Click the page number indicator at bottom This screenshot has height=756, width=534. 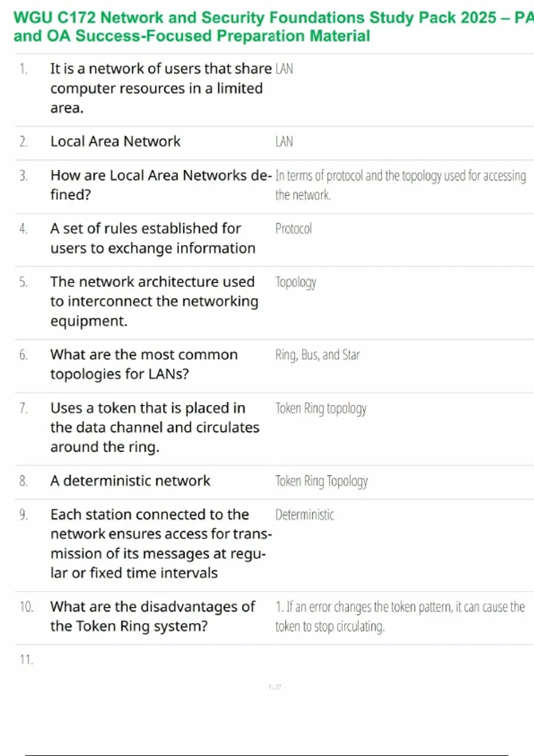click(x=275, y=687)
